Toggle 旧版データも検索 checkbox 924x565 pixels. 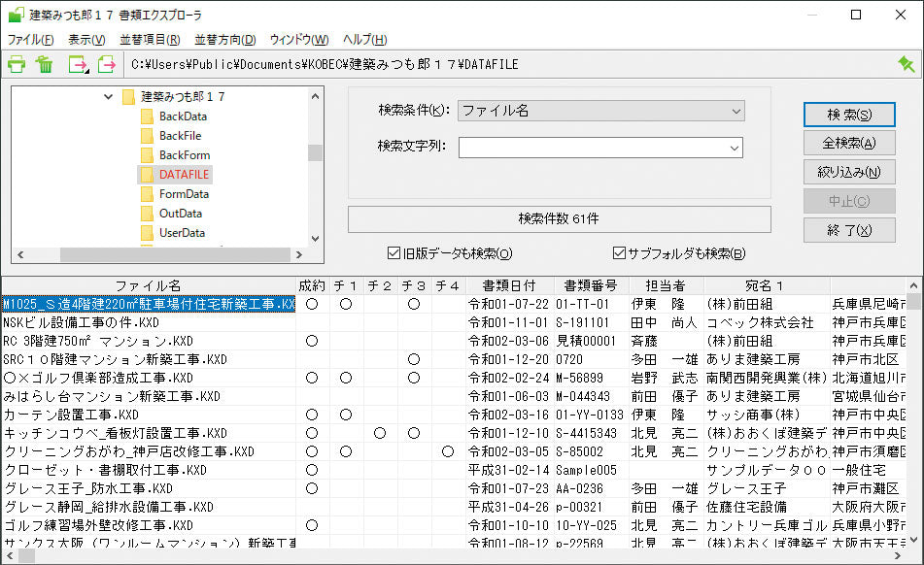[x=394, y=254]
